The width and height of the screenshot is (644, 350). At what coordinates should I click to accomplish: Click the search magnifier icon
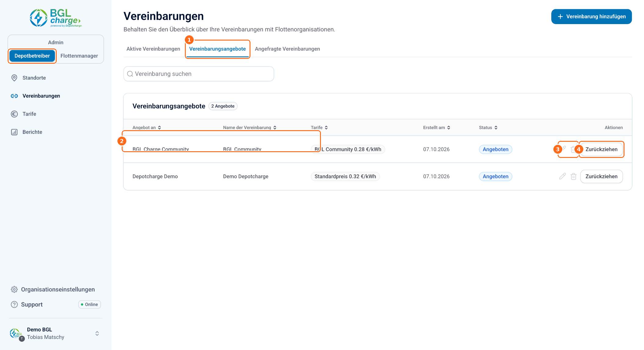pos(130,74)
